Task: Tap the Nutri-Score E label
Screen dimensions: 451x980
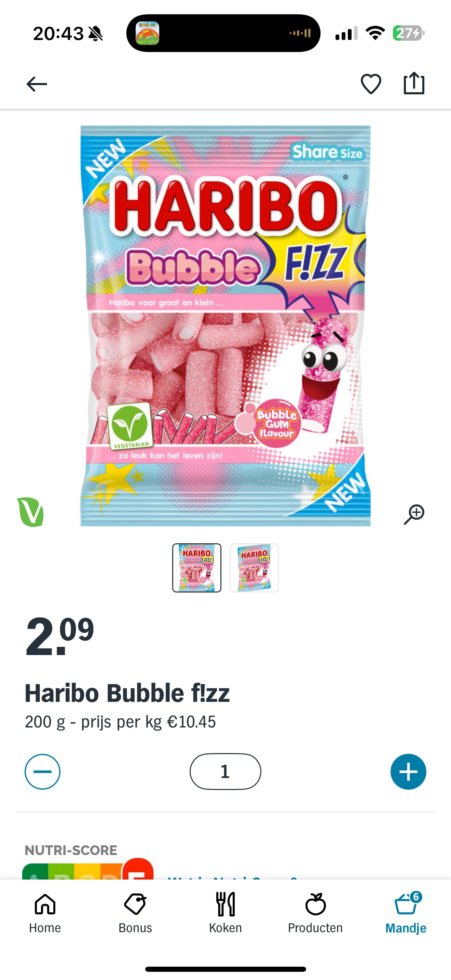Action: click(x=138, y=869)
